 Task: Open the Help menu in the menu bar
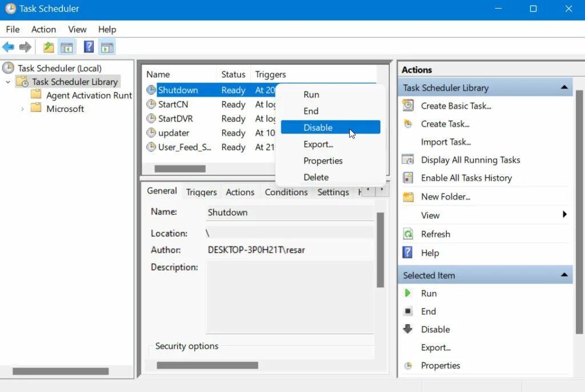107,29
